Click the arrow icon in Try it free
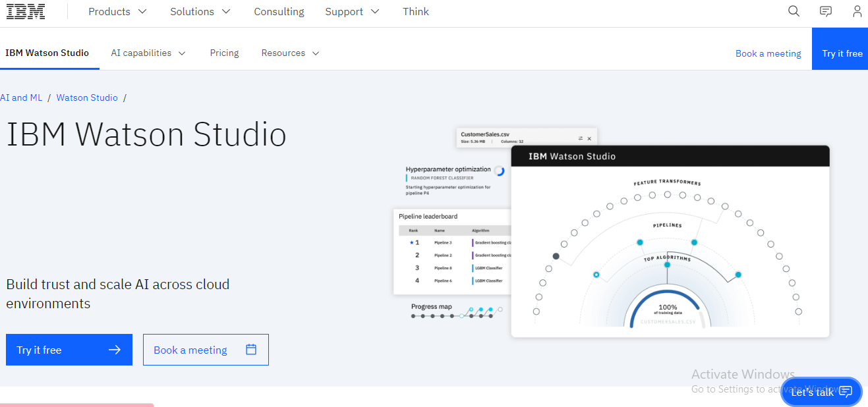 115,350
